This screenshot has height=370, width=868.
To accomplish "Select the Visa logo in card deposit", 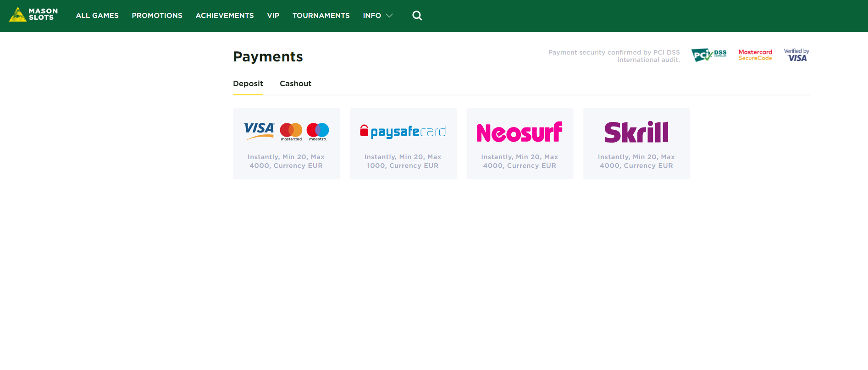I will 259,131.
